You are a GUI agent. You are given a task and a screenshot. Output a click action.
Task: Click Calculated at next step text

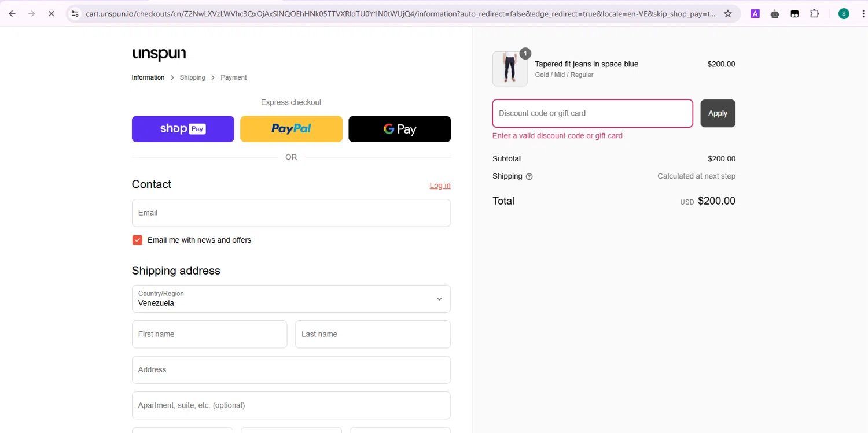click(696, 176)
